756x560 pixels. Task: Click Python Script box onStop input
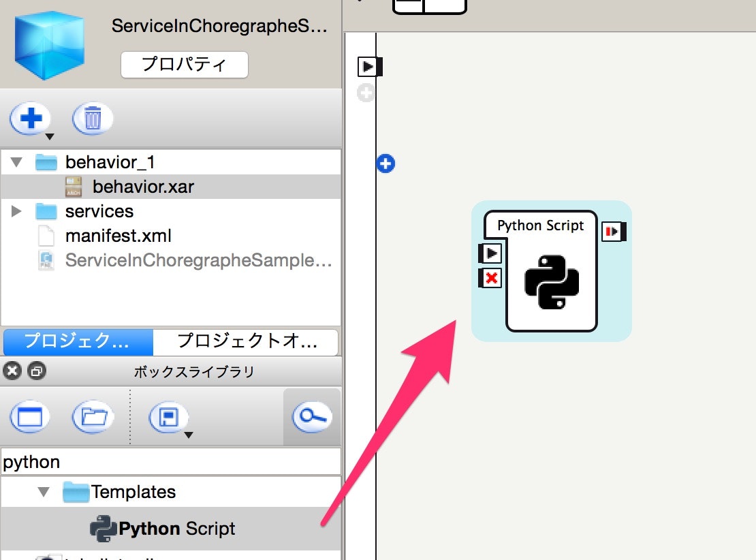tap(490, 278)
